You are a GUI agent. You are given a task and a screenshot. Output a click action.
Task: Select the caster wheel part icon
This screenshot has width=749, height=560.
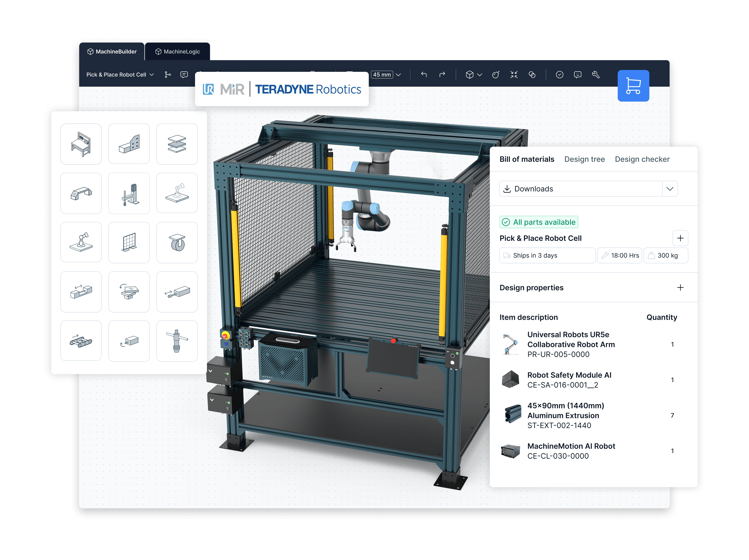(x=177, y=242)
